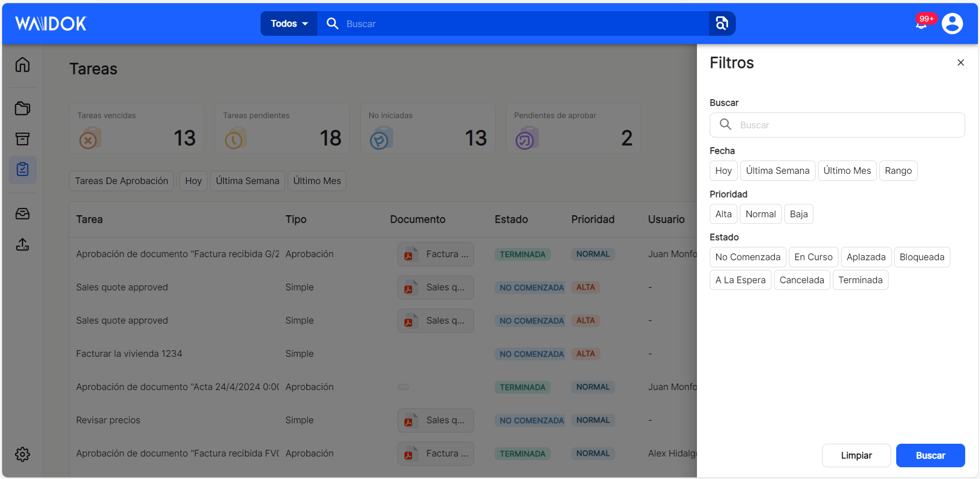Image resolution: width=980 pixels, height=479 pixels.
Task: Open PDF document of Factura recibida FV row
Action: click(435, 453)
